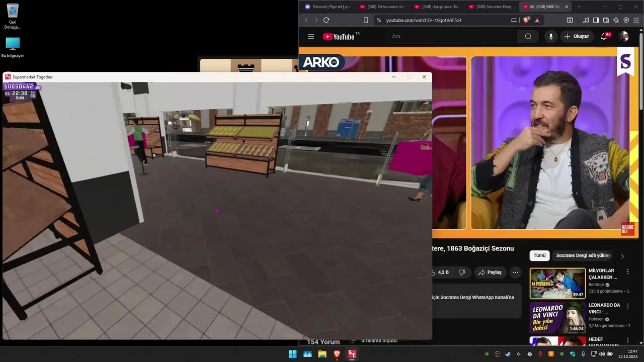644x362 pixels.
Task: Like the video showing 4,3 B
Action: (x=441, y=272)
